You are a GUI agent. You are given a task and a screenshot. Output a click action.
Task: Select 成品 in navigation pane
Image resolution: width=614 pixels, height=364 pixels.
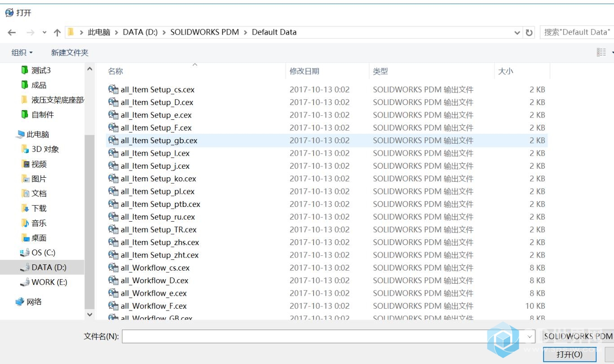click(39, 85)
